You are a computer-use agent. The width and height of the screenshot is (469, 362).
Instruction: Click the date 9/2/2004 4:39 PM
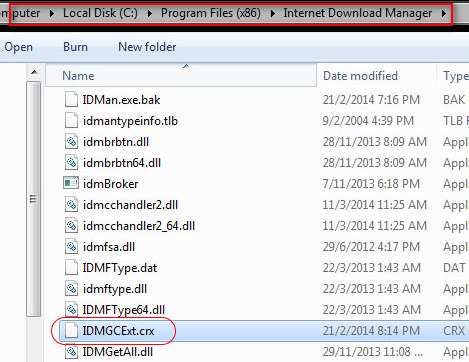coord(368,121)
